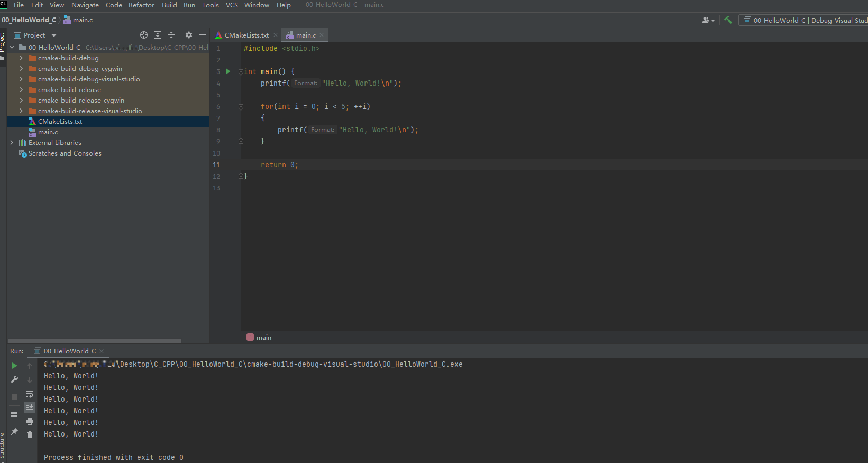Expand all items in Project tree
This screenshot has height=463, width=868.
(158, 35)
